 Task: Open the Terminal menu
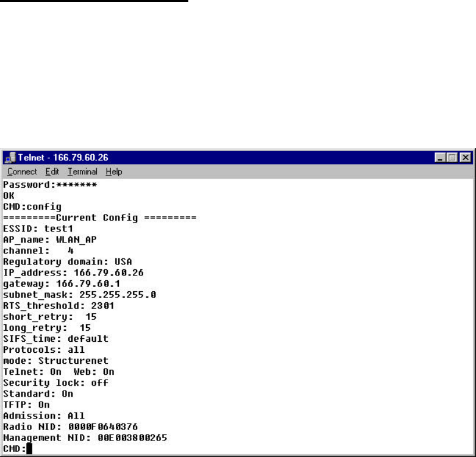[82, 172]
